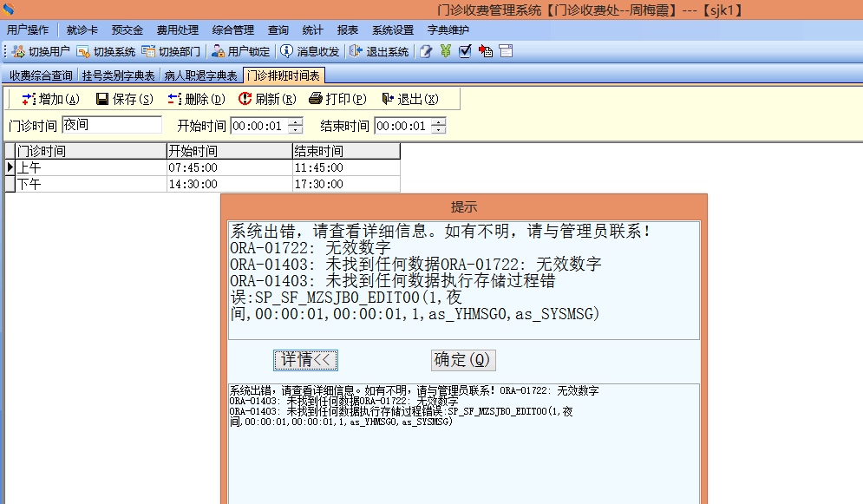Open the 综合管理 menu

(x=232, y=30)
